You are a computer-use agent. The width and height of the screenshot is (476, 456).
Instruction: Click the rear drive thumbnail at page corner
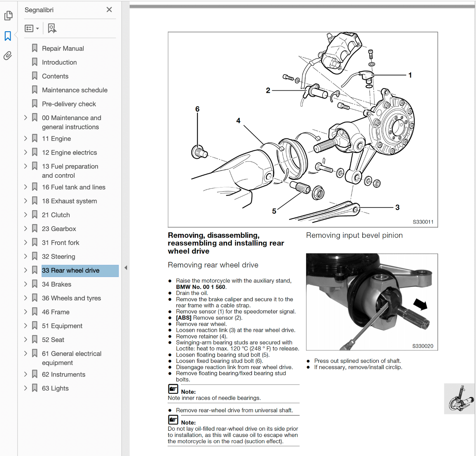pos(460,399)
